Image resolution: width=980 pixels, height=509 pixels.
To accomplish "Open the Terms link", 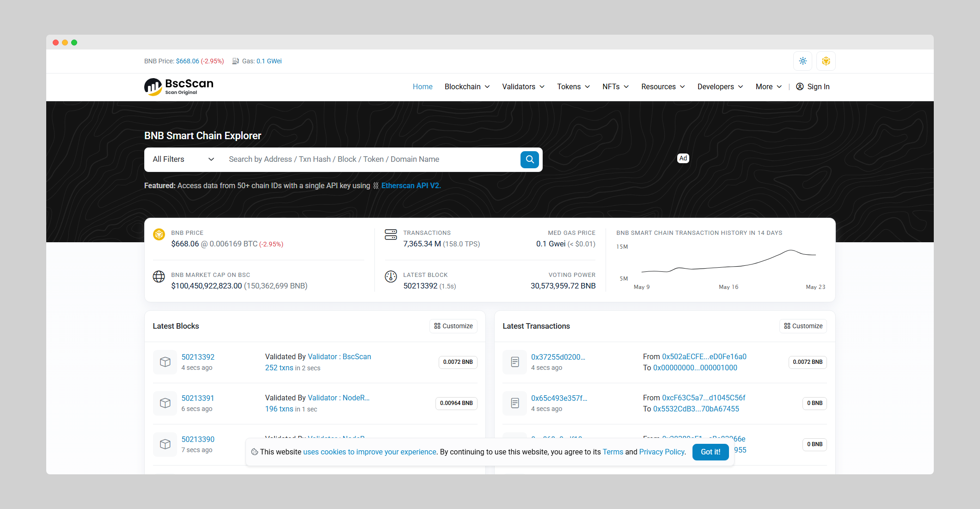I will click(613, 452).
